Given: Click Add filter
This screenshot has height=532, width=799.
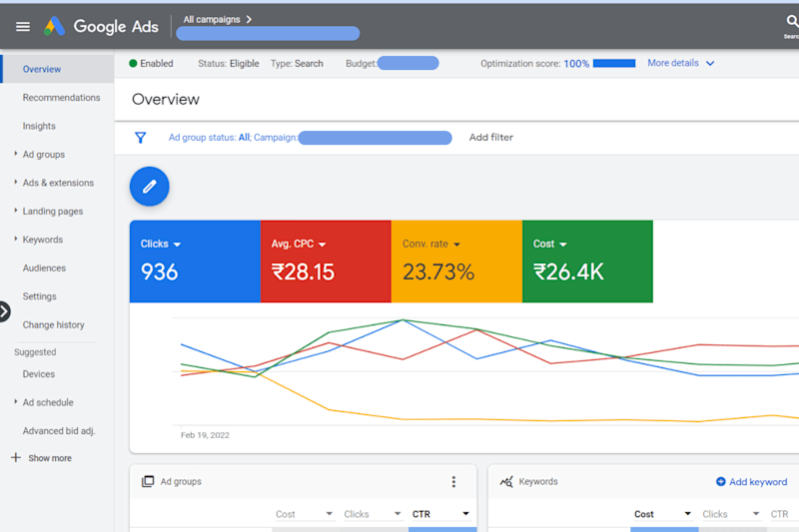Looking at the screenshot, I should 490,138.
